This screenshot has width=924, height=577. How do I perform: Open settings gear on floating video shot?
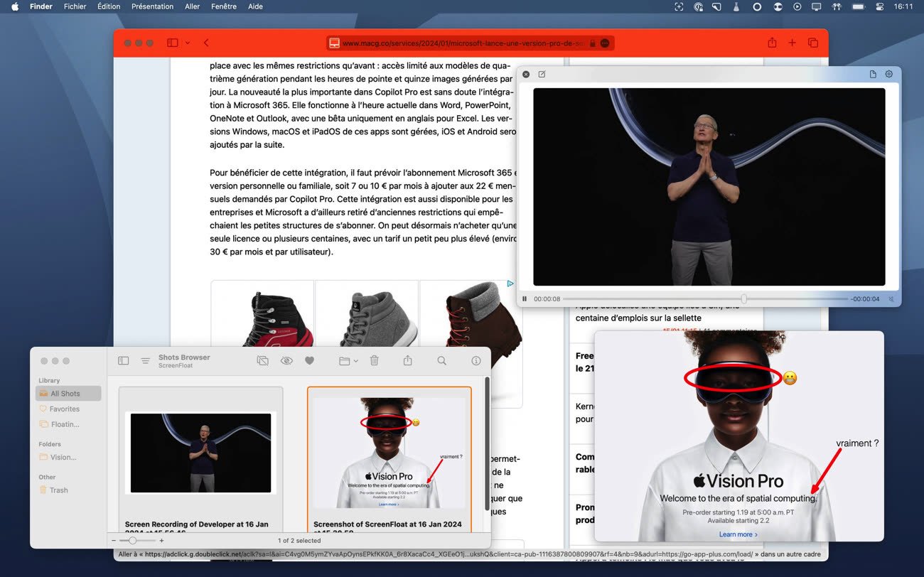click(888, 74)
